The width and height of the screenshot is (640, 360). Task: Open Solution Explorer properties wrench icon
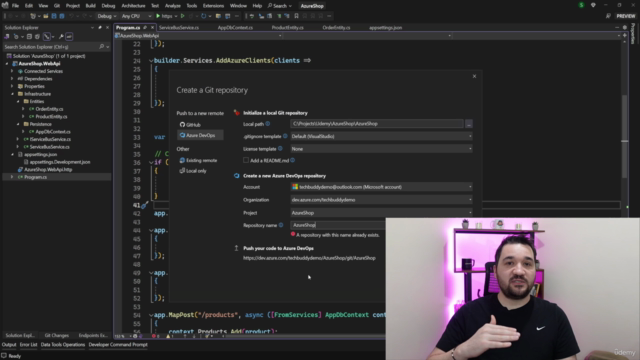(61, 37)
